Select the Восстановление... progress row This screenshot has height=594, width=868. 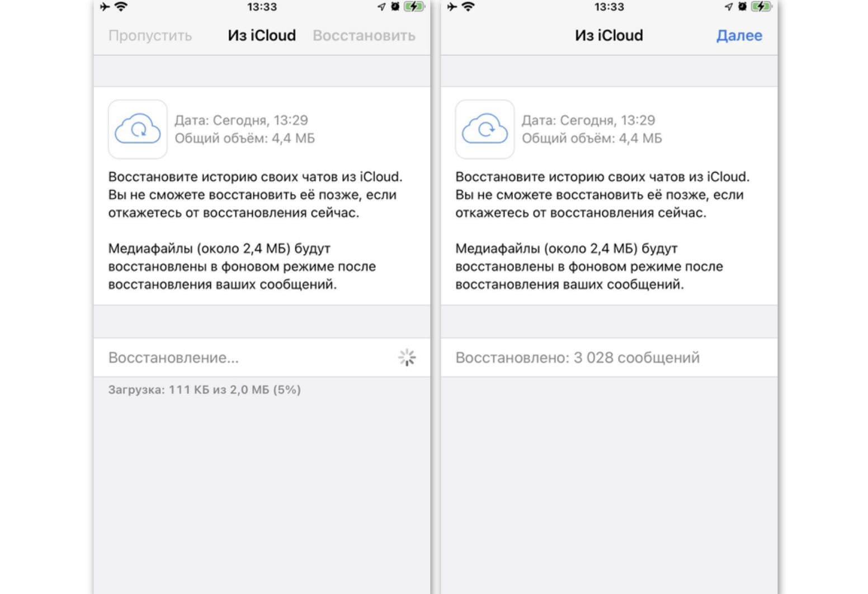click(x=246, y=357)
